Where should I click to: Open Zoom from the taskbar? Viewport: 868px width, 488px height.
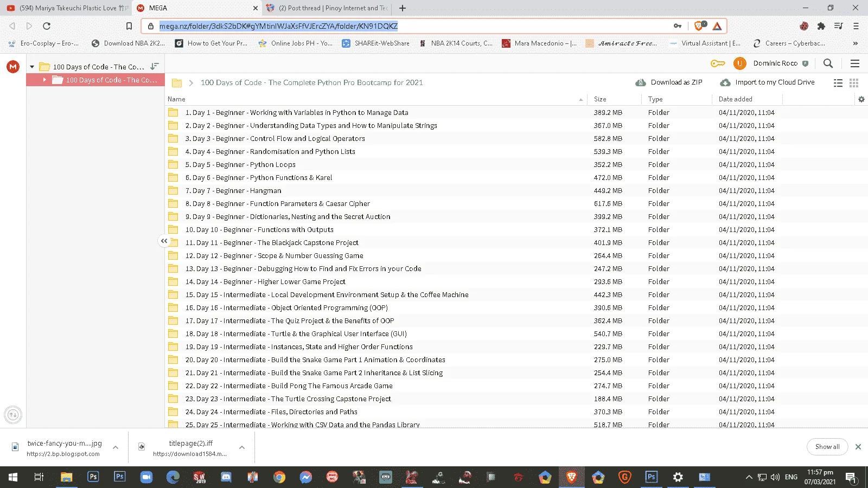146,477
